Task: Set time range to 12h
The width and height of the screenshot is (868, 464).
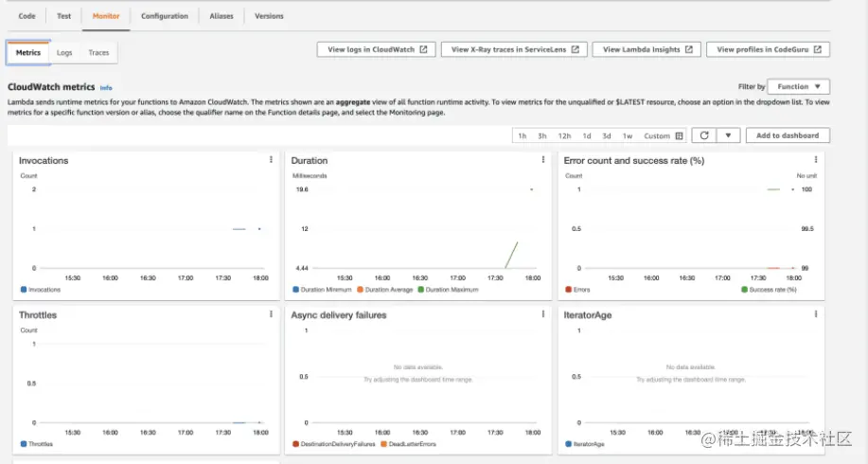Action: 564,135
